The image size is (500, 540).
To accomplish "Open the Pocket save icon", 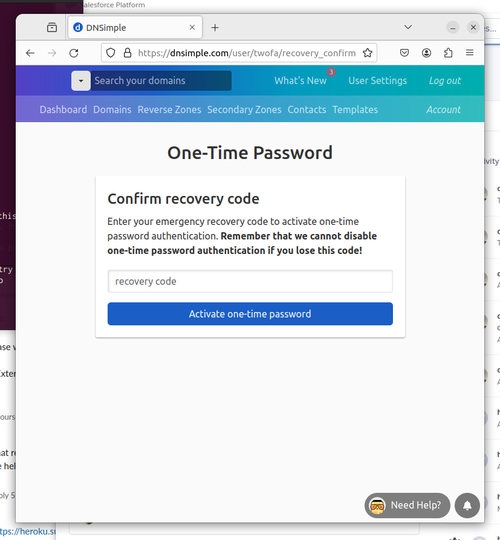I will point(404,53).
